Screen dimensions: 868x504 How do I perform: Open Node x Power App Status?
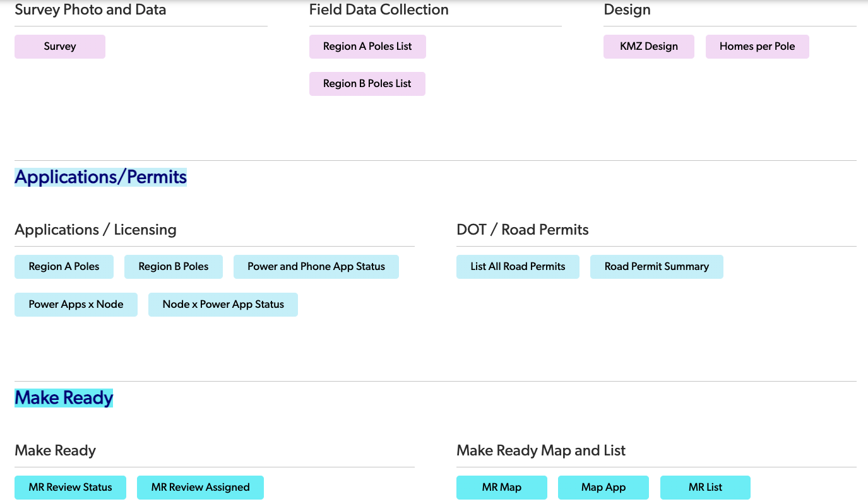click(x=223, y=305)
